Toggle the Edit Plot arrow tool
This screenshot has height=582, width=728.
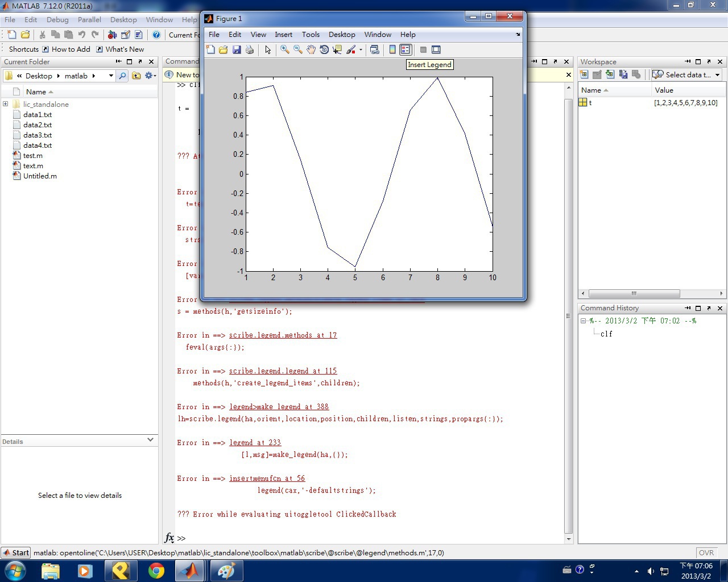[268, 50]
